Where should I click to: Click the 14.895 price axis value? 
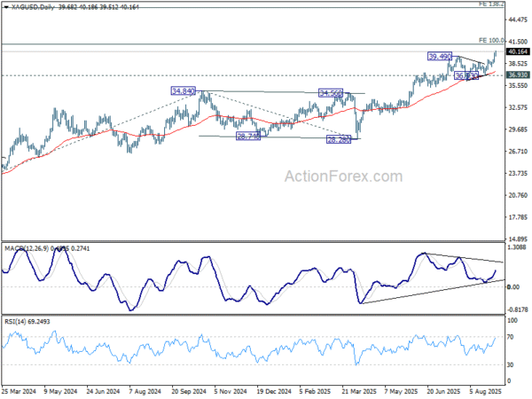click(x=518, y=239)
